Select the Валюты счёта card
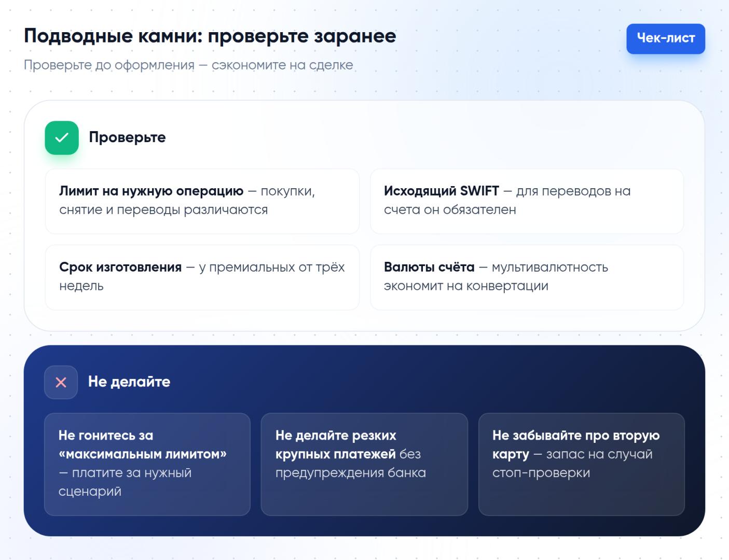This screenshot has height=560, width=729. pos(527,277)
